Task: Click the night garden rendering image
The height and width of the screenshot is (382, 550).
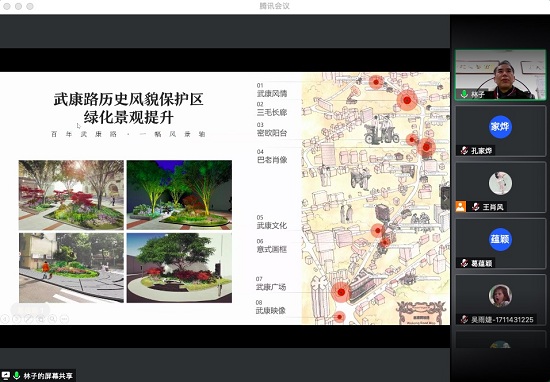Action: tap(179, 195)
